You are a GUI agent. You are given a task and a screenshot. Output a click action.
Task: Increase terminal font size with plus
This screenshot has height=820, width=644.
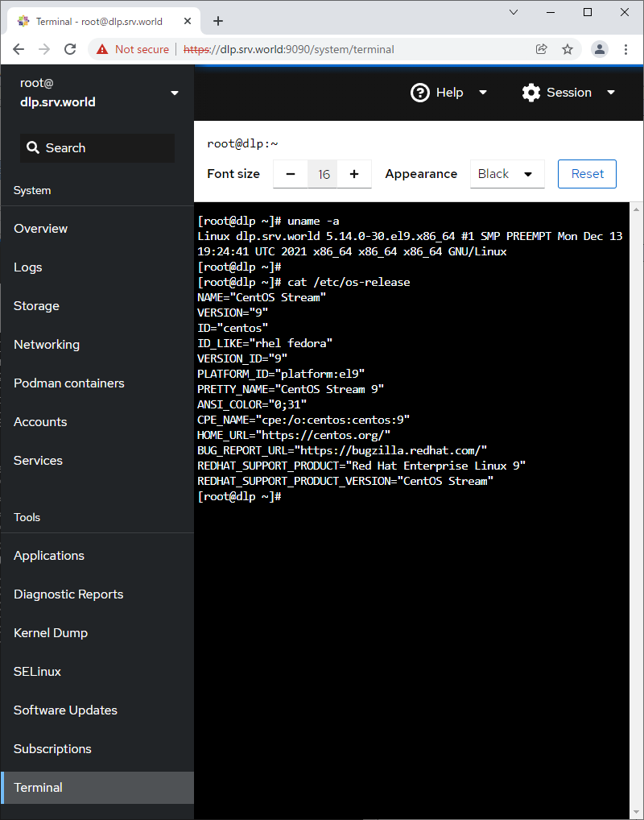coord(354,174)
